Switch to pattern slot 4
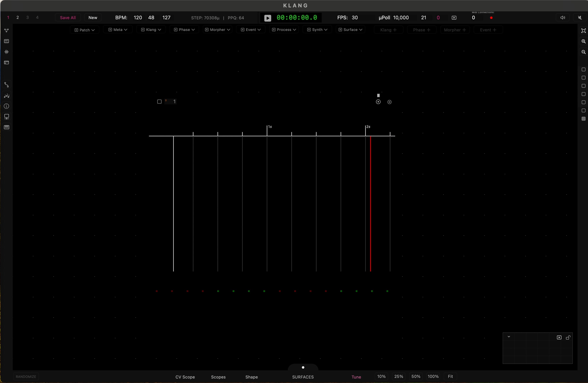This screenshot has width=588, height=383. point(37,18)
